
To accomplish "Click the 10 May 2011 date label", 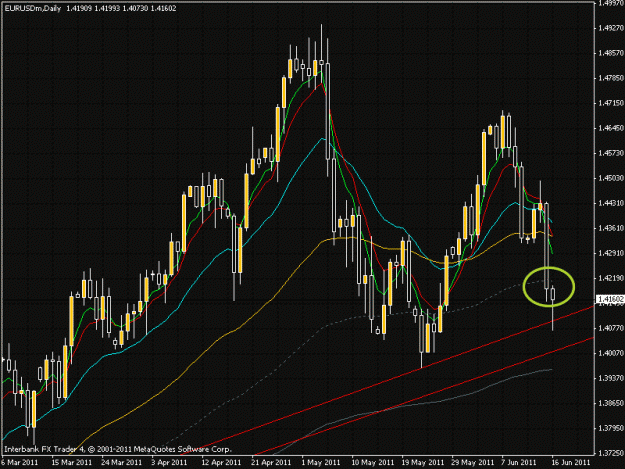I will (373, 463).
